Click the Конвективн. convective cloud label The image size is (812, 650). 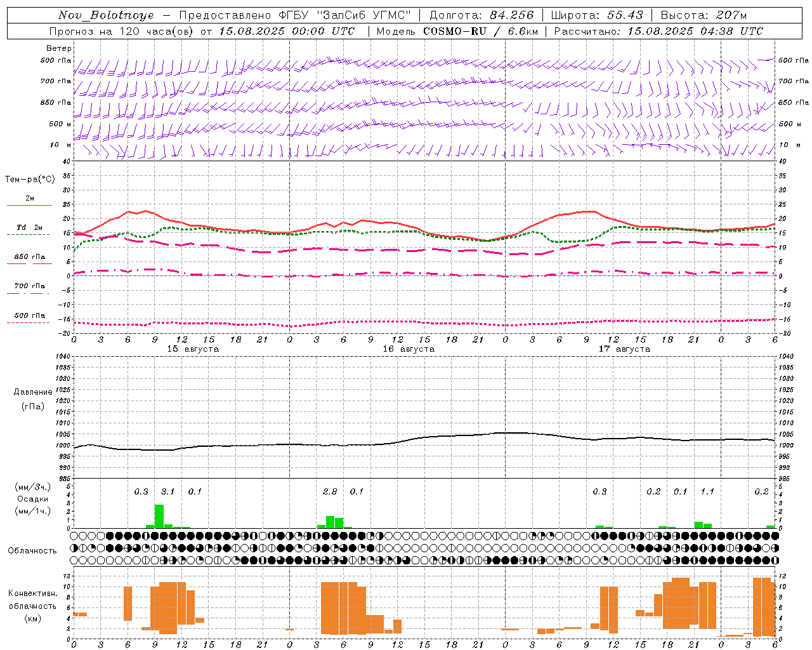point(32,594)
